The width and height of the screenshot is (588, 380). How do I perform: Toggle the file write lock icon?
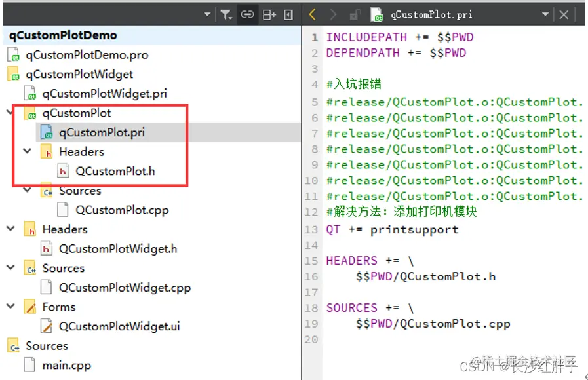[x=355, y=14]
